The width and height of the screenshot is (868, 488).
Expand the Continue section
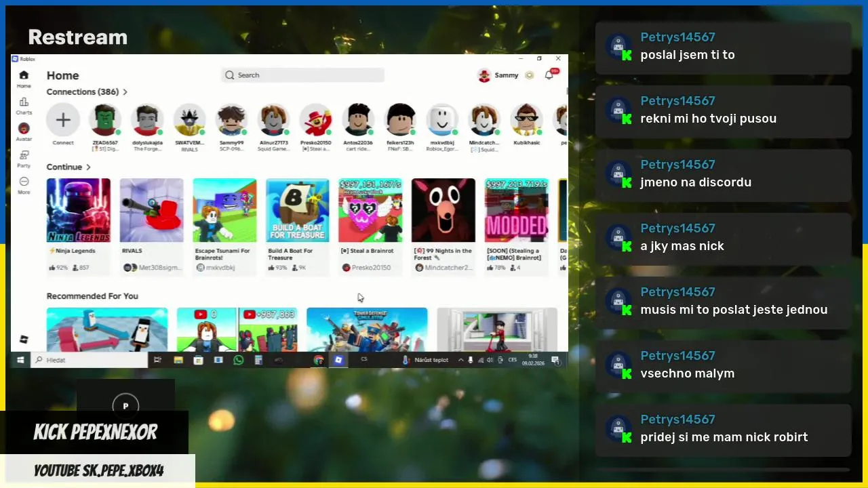pyautogui.click(x=68, y=167)
